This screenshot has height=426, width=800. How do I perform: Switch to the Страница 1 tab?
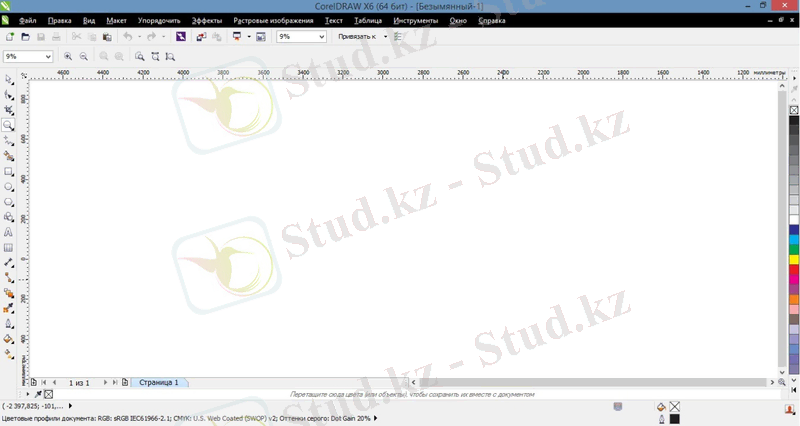click(159, 382)
